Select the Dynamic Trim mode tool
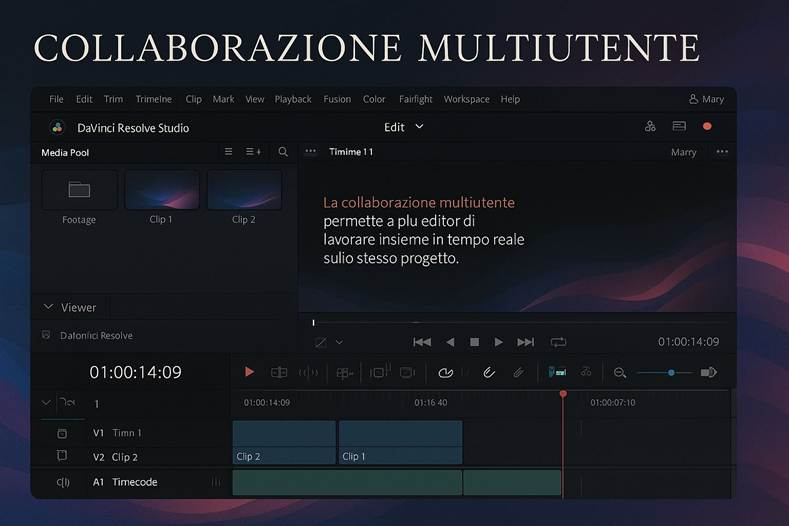This screenshot has height=526, width=789. point(308,372)
